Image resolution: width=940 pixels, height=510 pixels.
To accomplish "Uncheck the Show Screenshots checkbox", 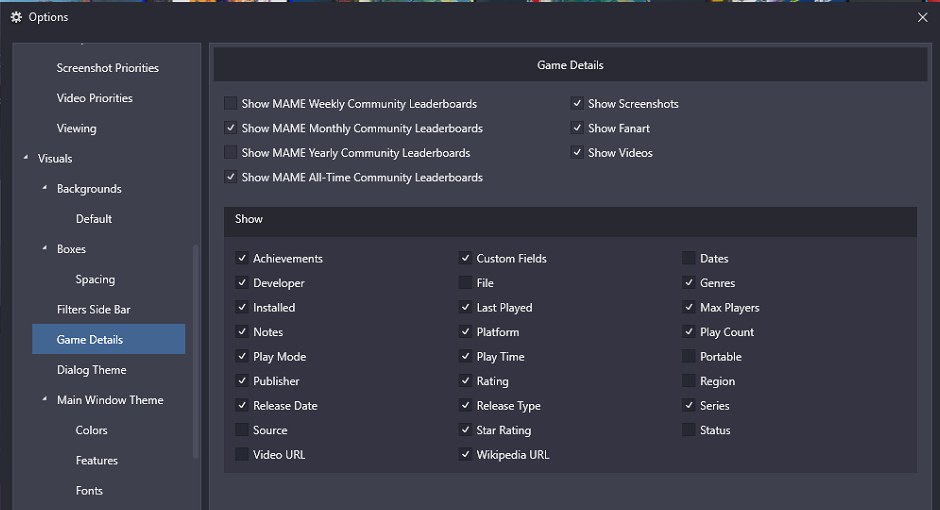I will pyautogui.click(x=577, y=103).
